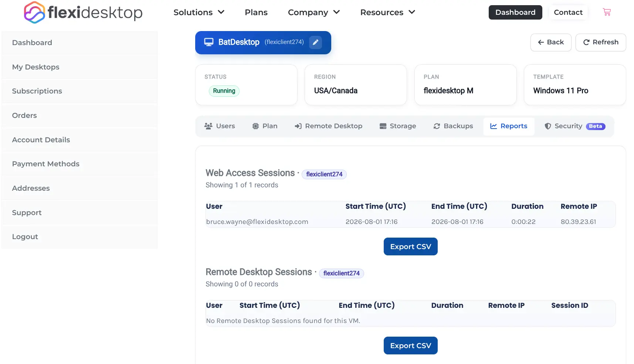The image size is (634, 364).
Task: Click the Contact button
Action: point(568,12)
